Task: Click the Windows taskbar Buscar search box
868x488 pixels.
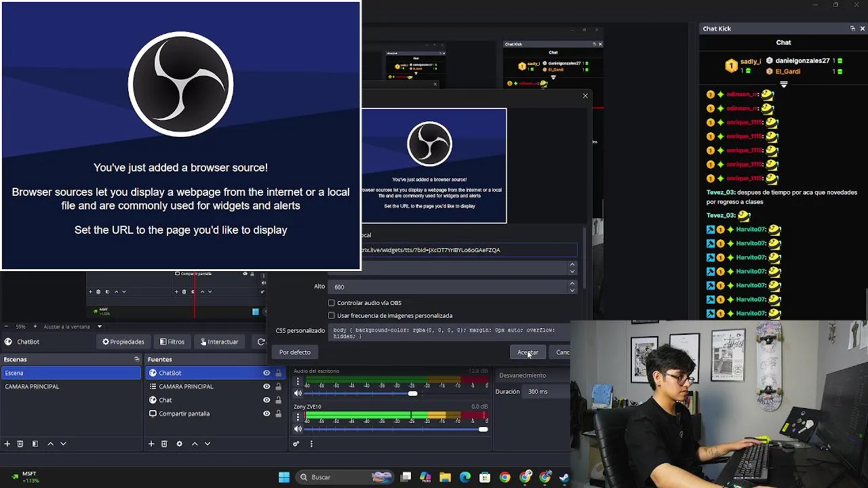Action: [344, 477]
